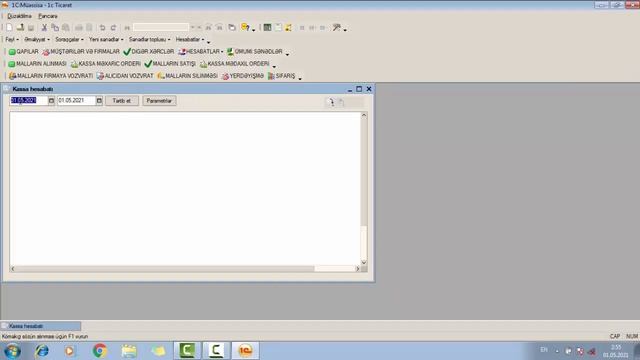Expand the Sorağçalar dropdown menu
Screen dimensions: 640x360
tap(69, 40)
